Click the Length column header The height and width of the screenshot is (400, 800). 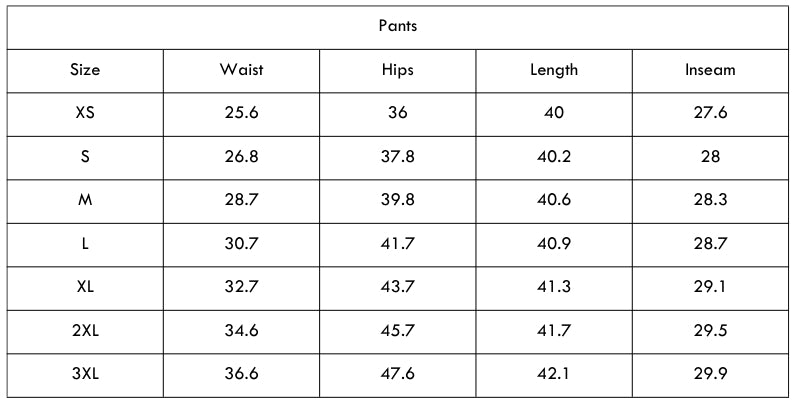pyautogui.click(x=554, y=70)
